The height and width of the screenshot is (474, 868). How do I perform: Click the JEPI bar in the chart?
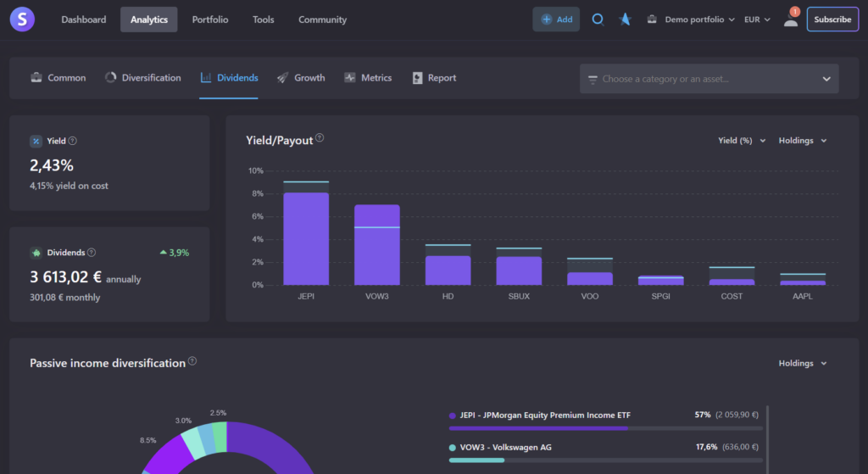306,238
